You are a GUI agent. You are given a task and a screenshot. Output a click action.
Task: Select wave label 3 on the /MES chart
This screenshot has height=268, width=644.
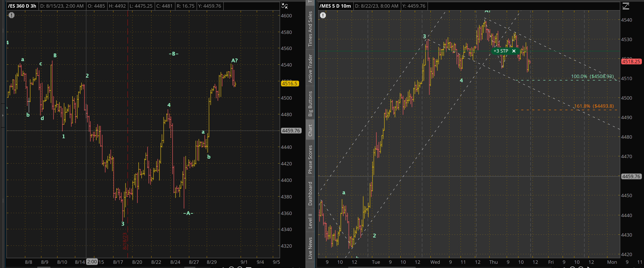click(x=424, y=36)
